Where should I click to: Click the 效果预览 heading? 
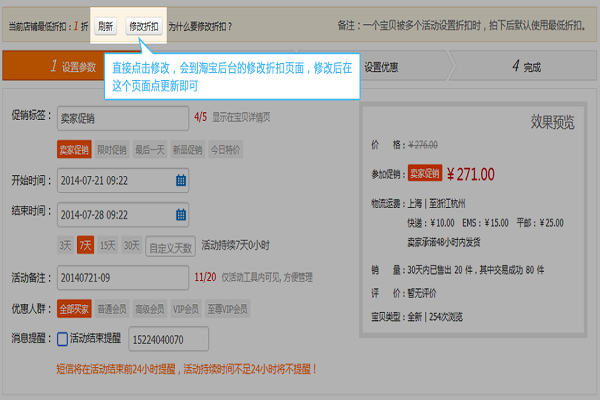point(552,122)
